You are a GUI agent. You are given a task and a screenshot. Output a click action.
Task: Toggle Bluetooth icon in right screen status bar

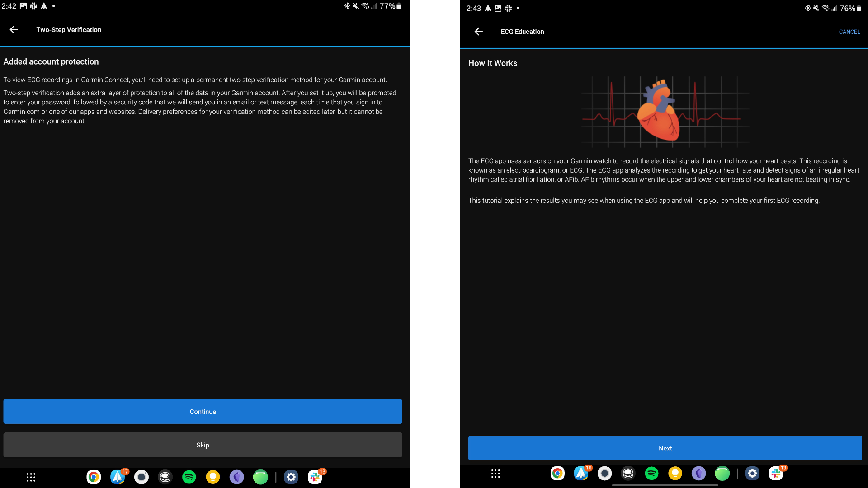pos(806,8)
